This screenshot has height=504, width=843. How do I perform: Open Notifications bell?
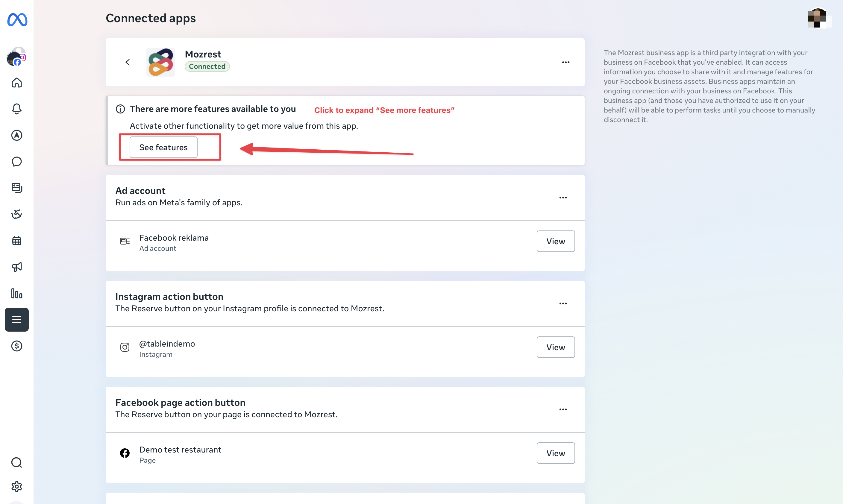tap(17, 109)
